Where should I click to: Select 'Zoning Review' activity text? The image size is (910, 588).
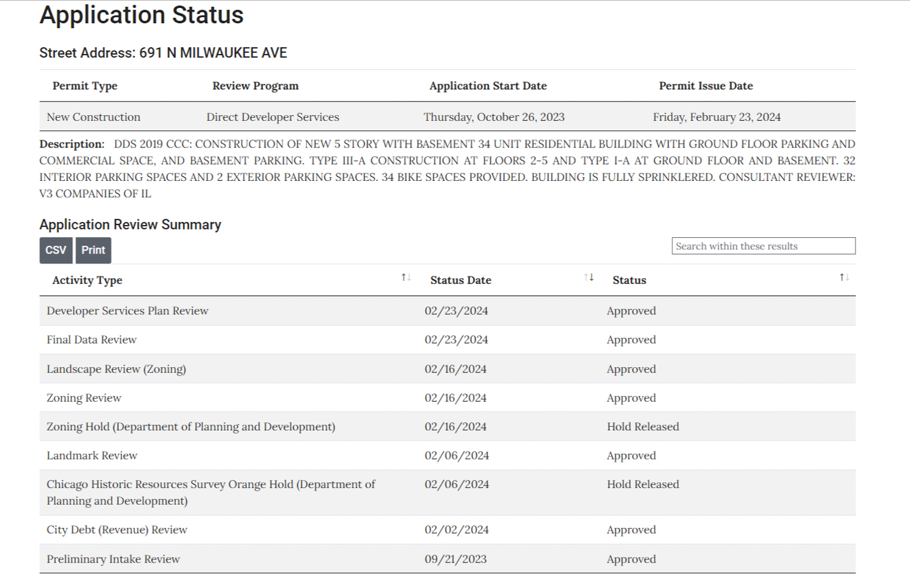tap(84, 398)
